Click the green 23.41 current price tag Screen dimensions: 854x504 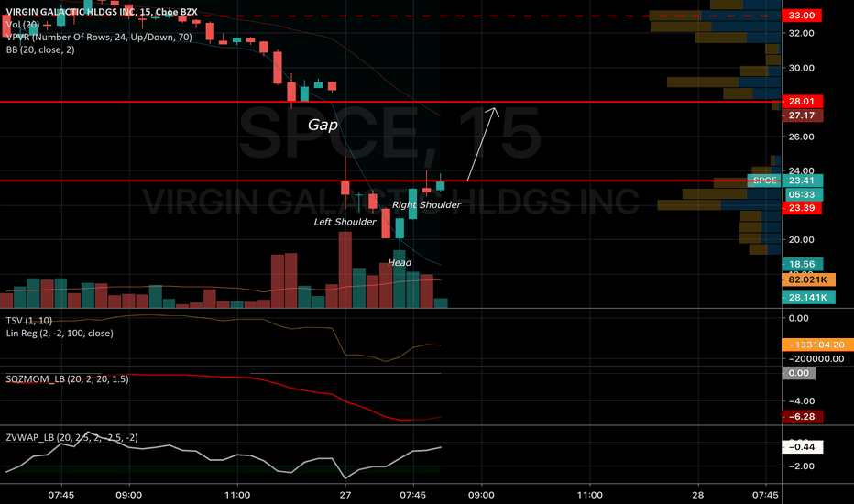(802, 181)
